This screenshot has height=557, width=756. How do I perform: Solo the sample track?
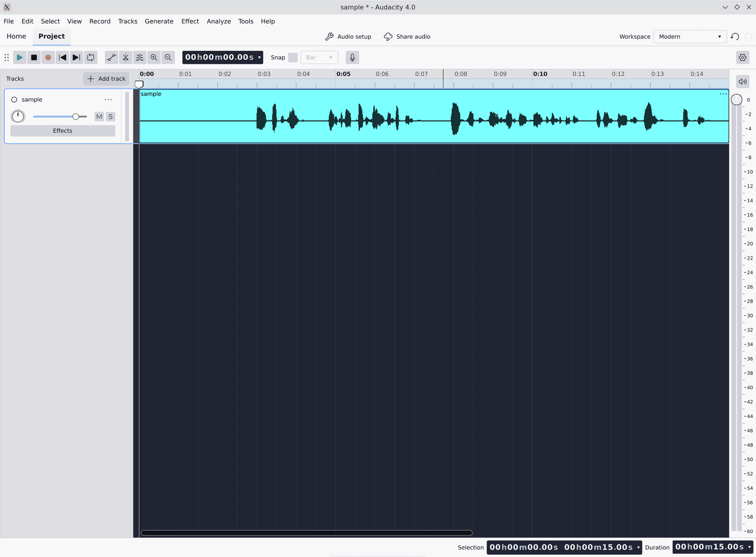click(x=111, y=117)
